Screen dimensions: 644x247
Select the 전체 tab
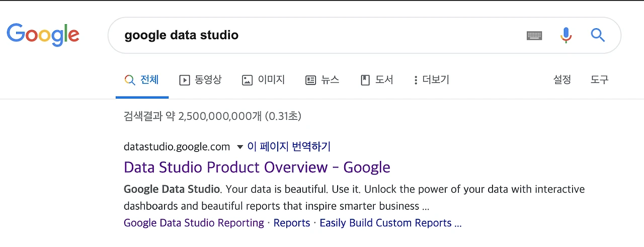pyautogui.click(x=142, y=79)
